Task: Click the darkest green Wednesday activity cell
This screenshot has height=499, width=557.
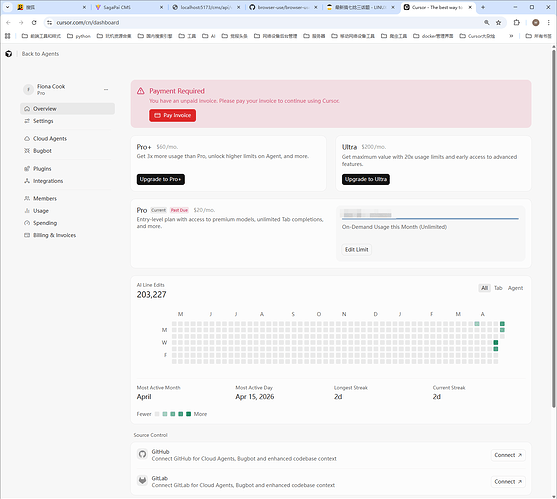Action: (496, 343)
